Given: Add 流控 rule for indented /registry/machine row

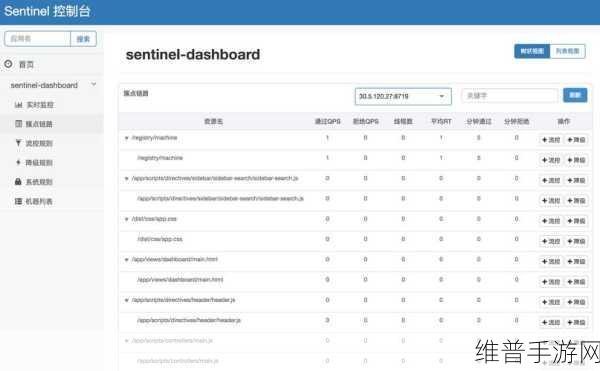Looking at the screenshot, I should [551, 160].
